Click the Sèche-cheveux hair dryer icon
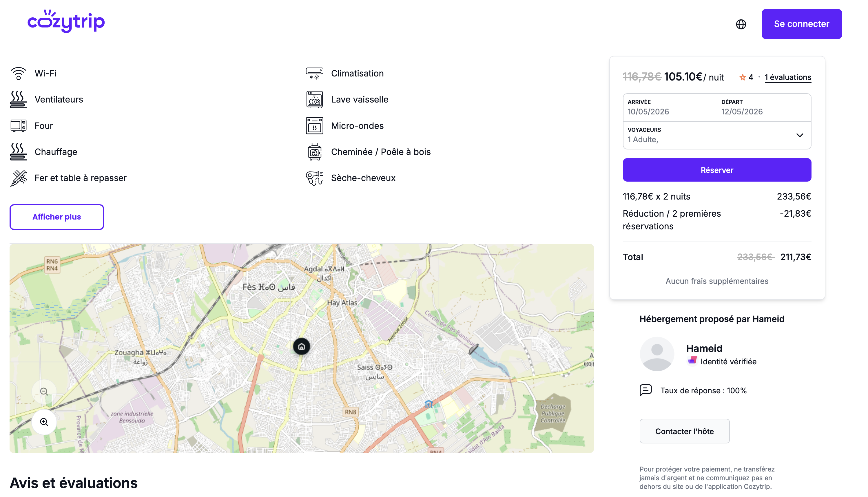Viewport: 868px width, 497px height. (x=314, y=178)
